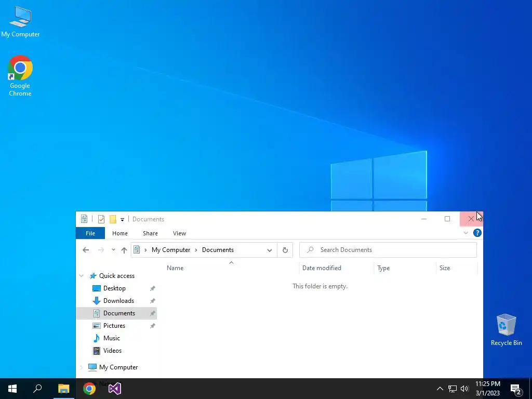The height and width of the screenshot is (399, 532).
Task: Minimize the Documents window
Action: [x=424, y=219]
